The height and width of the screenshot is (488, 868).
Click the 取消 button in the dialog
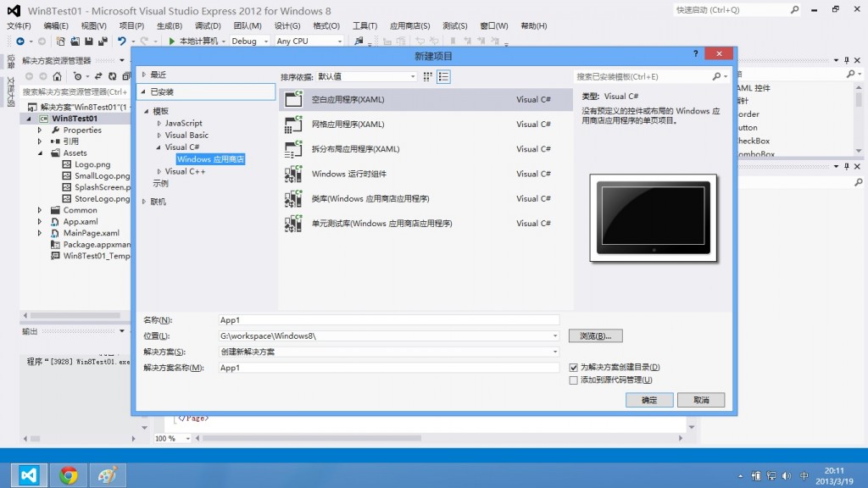tap(701, 399)
